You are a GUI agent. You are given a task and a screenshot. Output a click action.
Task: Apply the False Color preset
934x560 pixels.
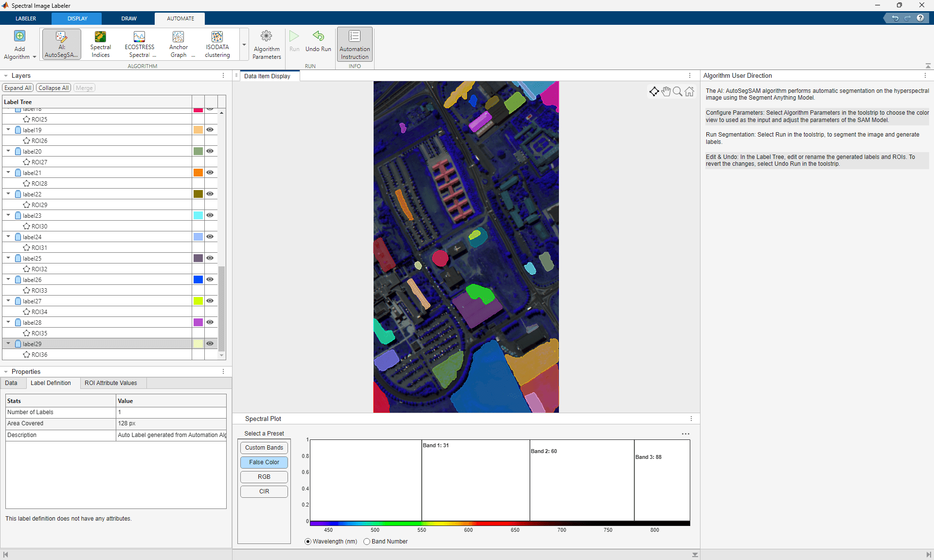point(263,462)
